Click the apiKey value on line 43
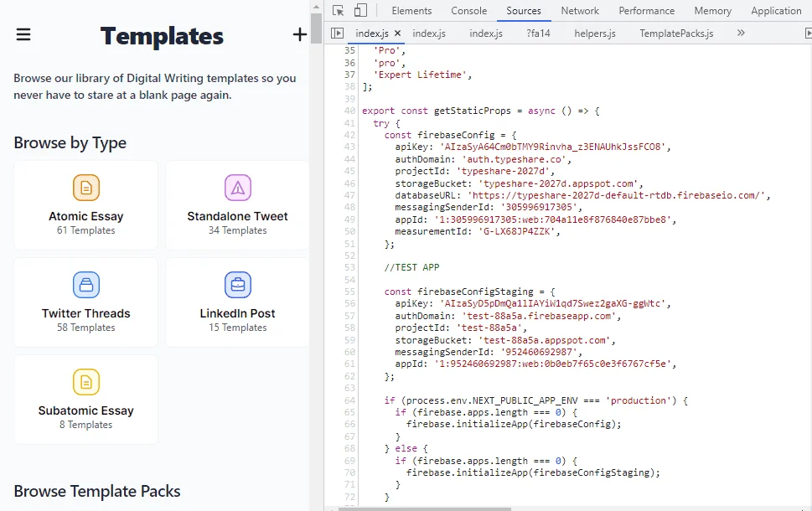The width and height of the screenshot is (812, 511). (x=552, y=147)
